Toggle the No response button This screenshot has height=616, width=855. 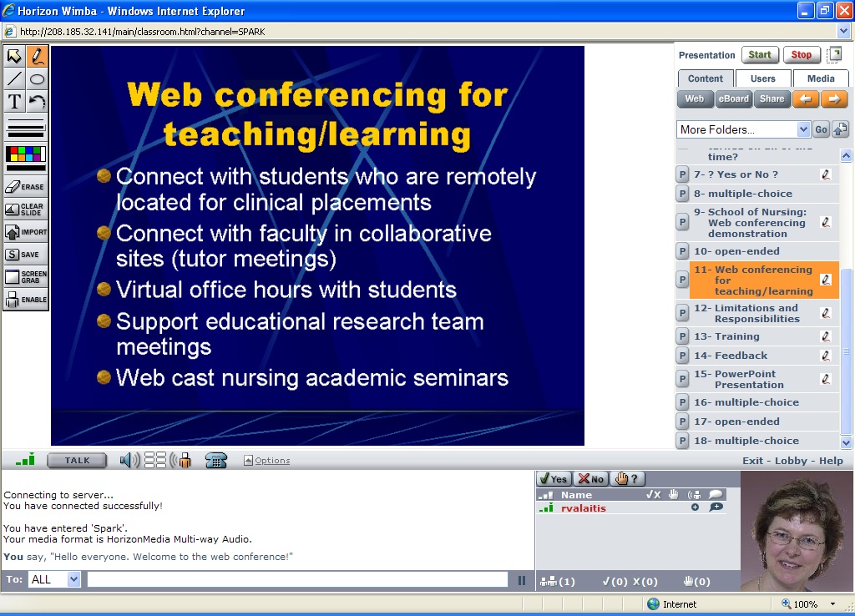[x=590, y=478]
